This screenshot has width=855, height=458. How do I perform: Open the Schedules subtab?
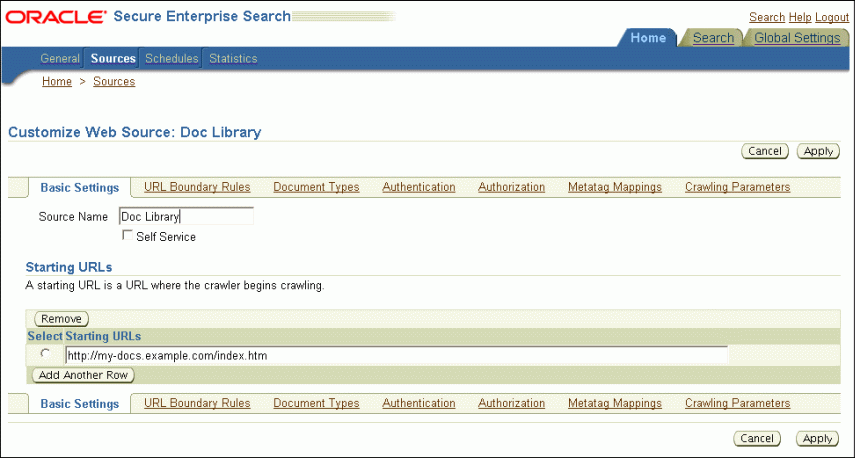click(x=171, y=58)
